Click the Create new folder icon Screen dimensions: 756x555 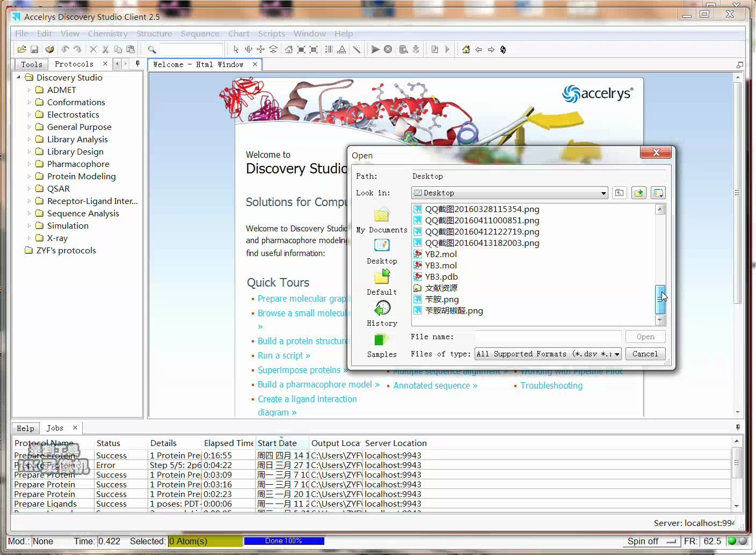pos(638,193)
